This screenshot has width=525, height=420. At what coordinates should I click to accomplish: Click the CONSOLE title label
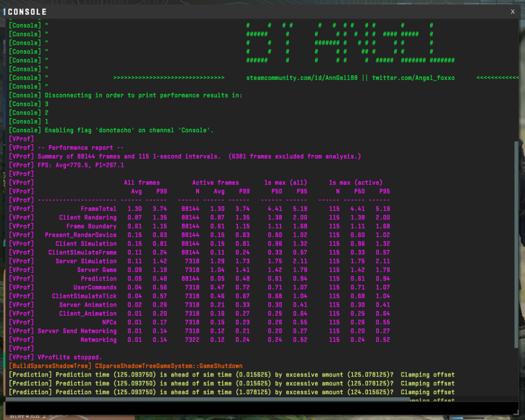coord(27,12)
